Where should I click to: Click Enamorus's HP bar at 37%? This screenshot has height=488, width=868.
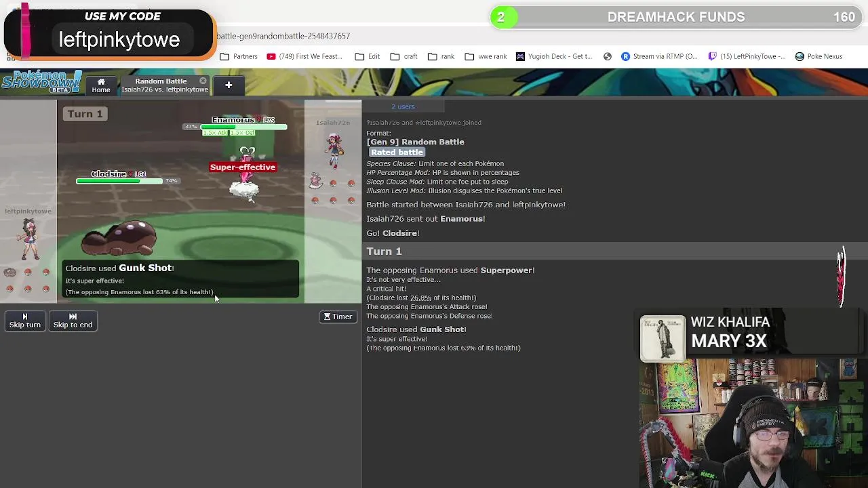(x=244, y=127)
